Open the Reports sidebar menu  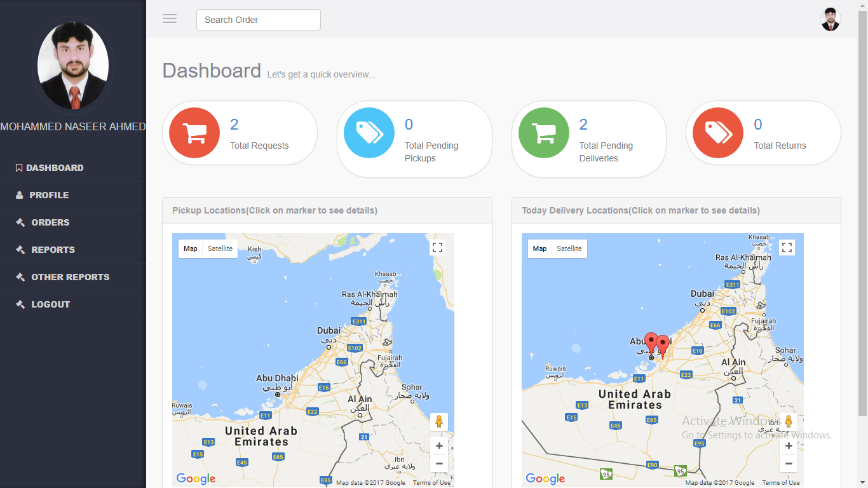coord(53,250)
